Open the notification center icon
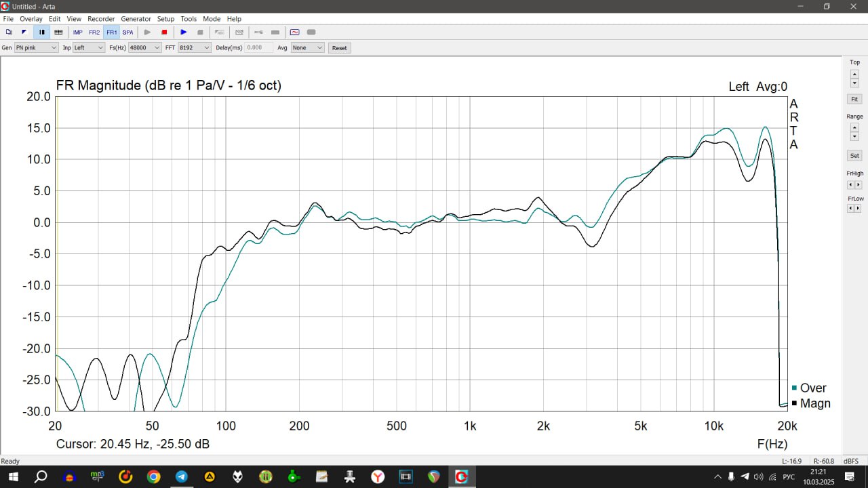 pyautogui.click(x=848, y=476)
